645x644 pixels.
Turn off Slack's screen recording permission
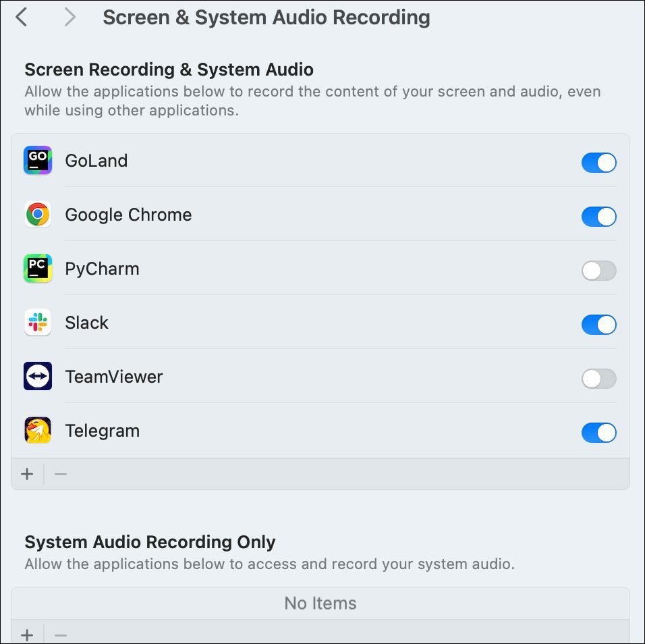click(x=598, y=325)
